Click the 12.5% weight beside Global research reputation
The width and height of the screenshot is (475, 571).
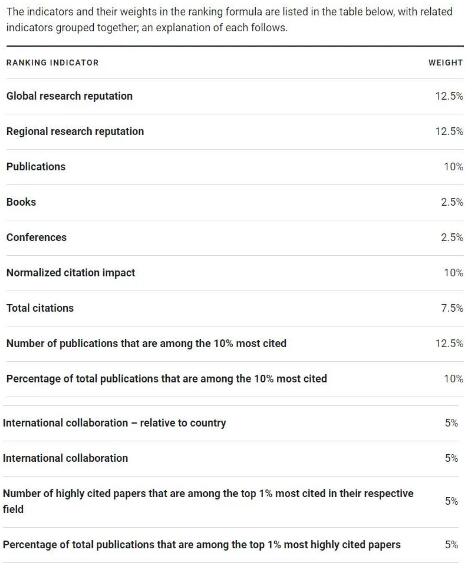[x=449, y=96]
